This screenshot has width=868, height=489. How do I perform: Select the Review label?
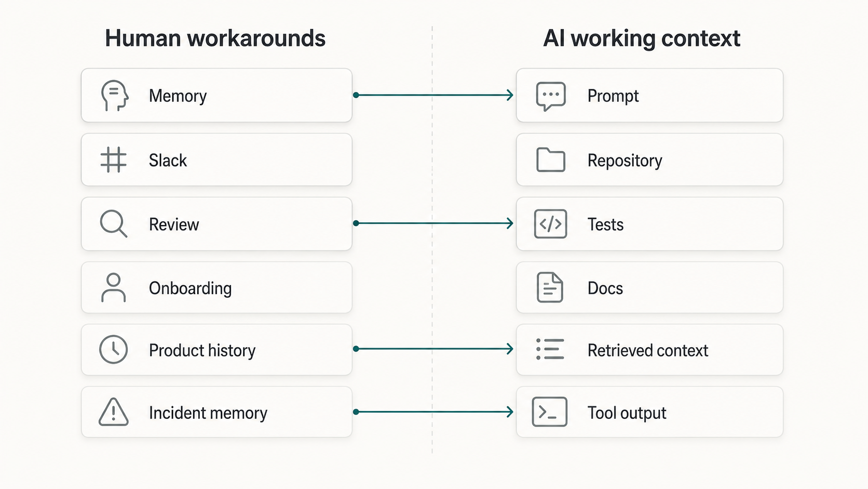coord(174,224)
